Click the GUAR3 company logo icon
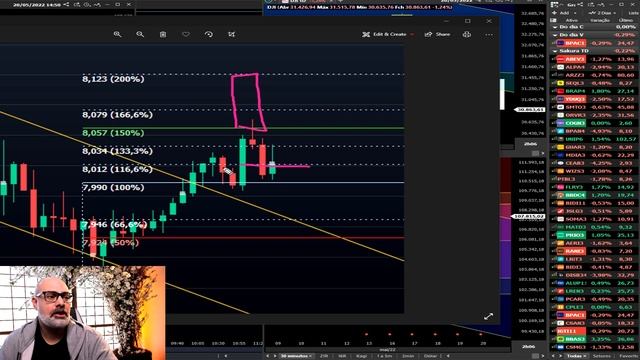 560,147
